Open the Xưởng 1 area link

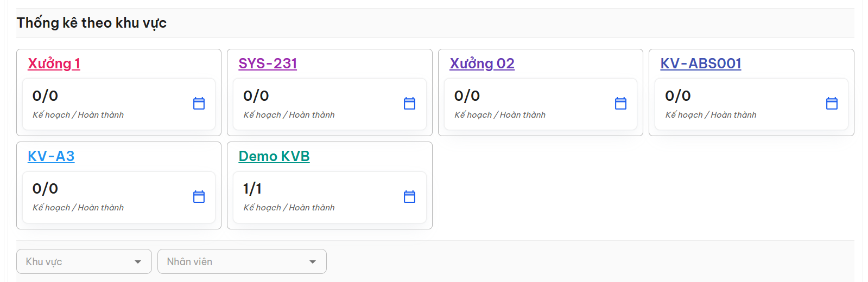click(54, 63)
